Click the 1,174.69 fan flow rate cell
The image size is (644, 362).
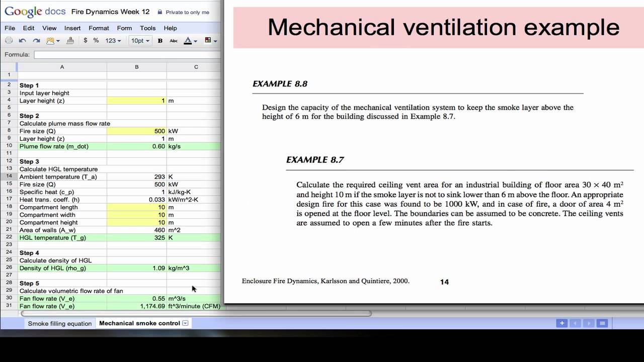[x=136, y=306]
